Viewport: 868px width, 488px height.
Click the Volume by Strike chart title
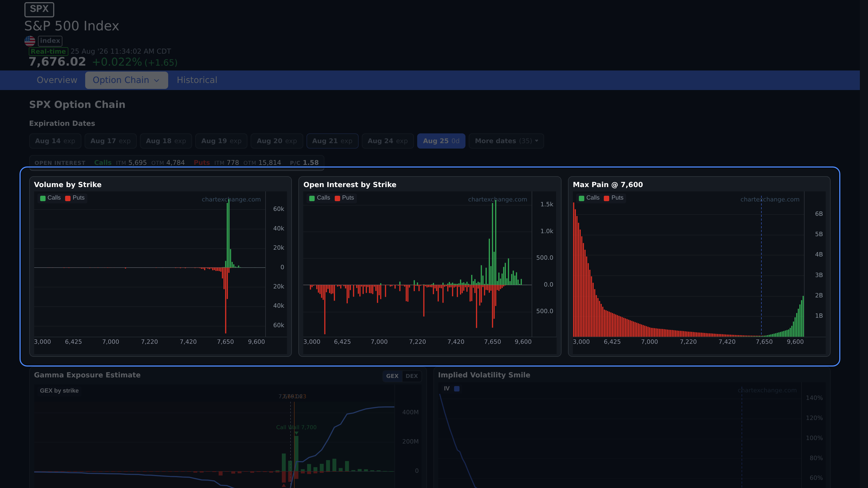click(68, 185)
